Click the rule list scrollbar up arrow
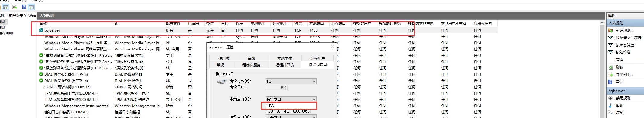 (x=602, y=23)
